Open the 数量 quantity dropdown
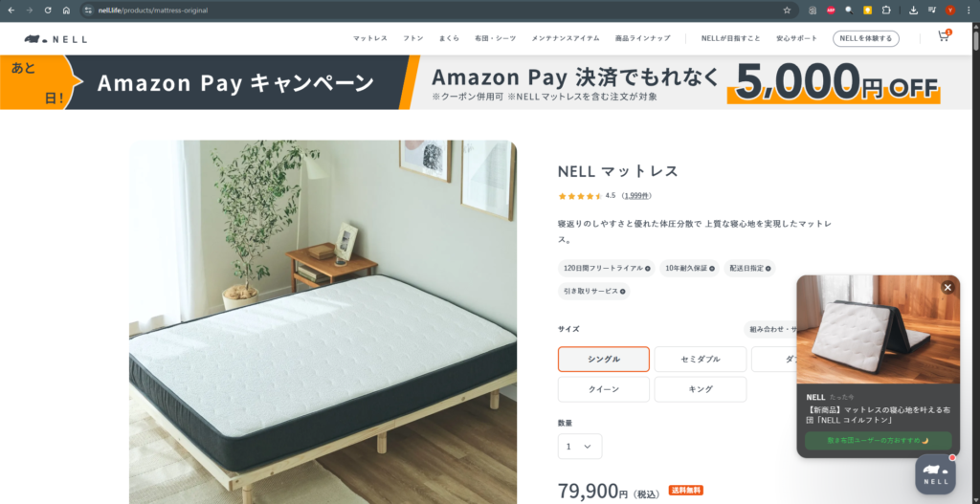Image resolution: width=980 pixels, height=504 pixels. [580, 447]
